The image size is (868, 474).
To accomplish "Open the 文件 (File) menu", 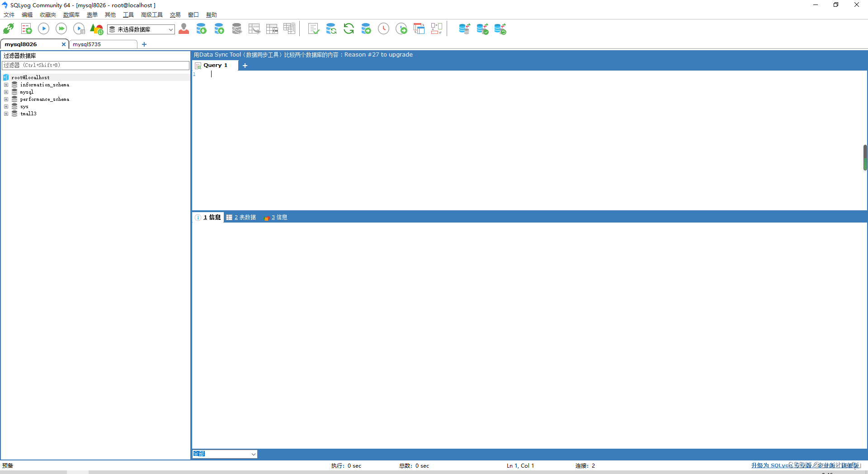I will click(9, 15).
